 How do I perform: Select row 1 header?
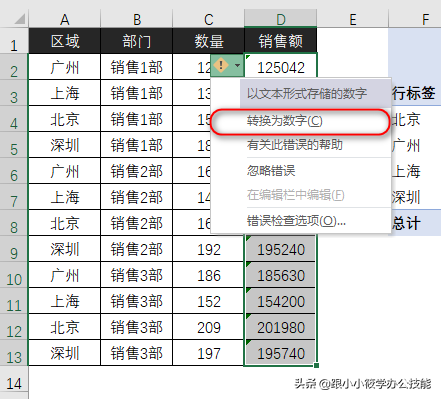point(14,41)
